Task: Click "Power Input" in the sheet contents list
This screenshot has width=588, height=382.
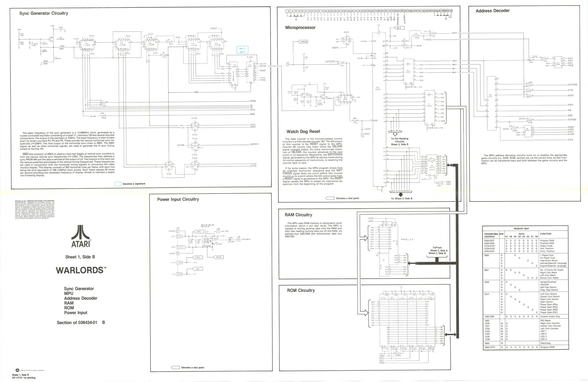Action: (x=76, y=313)
